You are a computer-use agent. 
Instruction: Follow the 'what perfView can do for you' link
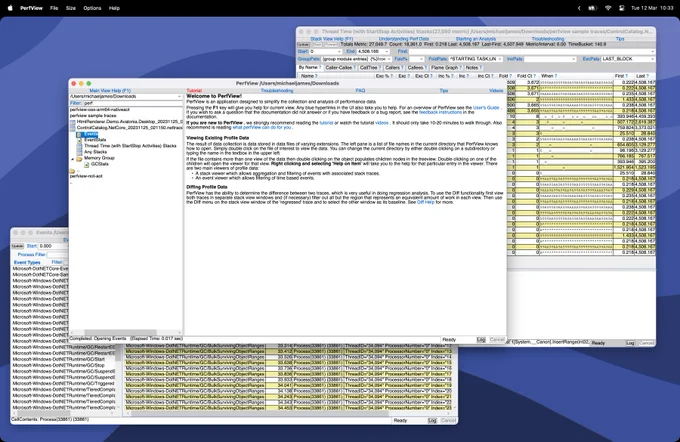[262, 128]
